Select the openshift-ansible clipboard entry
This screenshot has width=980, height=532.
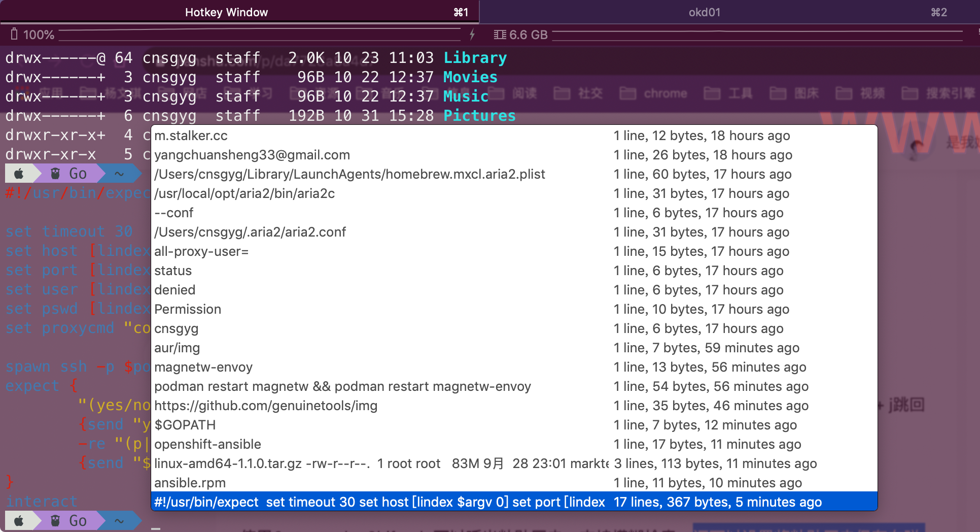click(x=514, y=444)
